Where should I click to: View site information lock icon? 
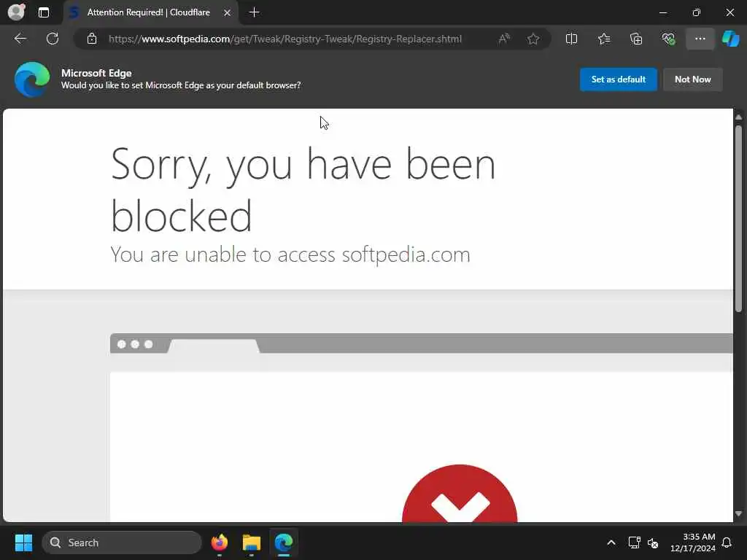click(x=92, y=39)
